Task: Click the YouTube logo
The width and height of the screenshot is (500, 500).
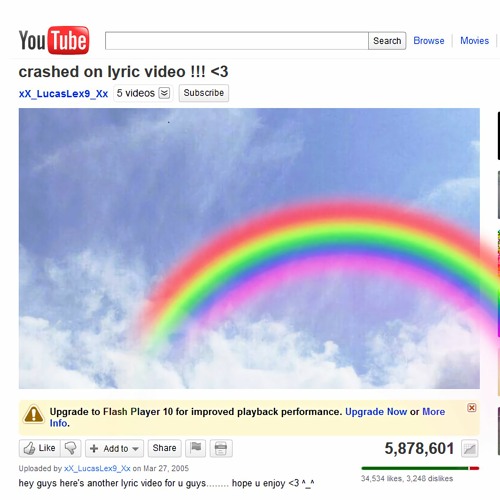Action: coord(54,40)
